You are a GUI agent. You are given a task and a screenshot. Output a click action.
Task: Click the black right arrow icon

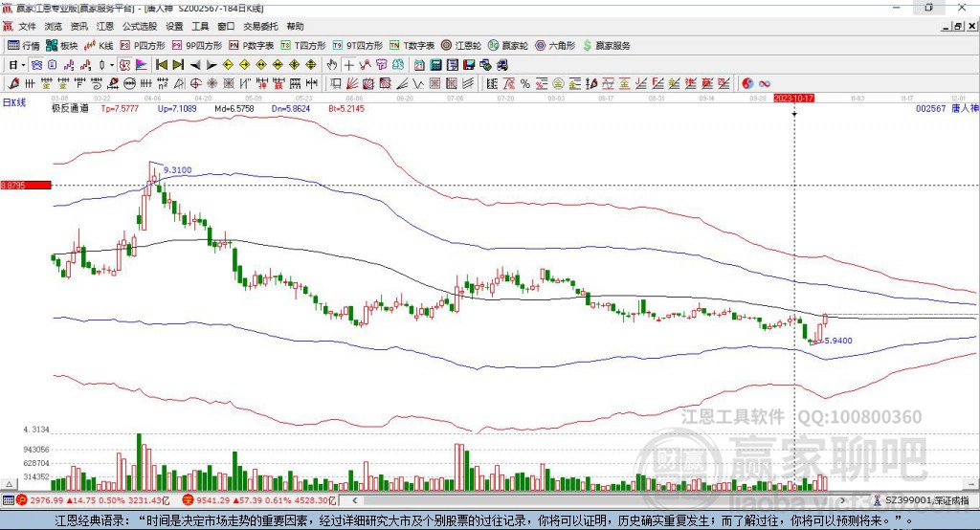click(x=212, y=65)
